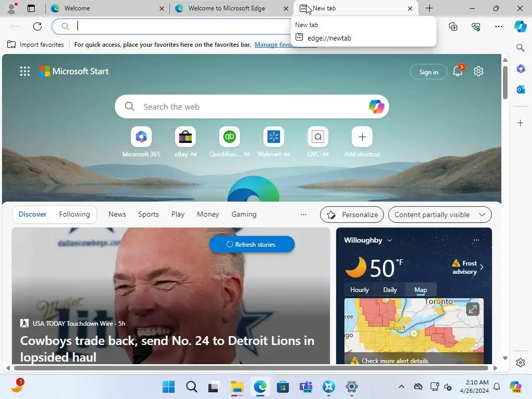Open new tab with plus button
This screenshot has height=399, width=532.
(429, 8)
